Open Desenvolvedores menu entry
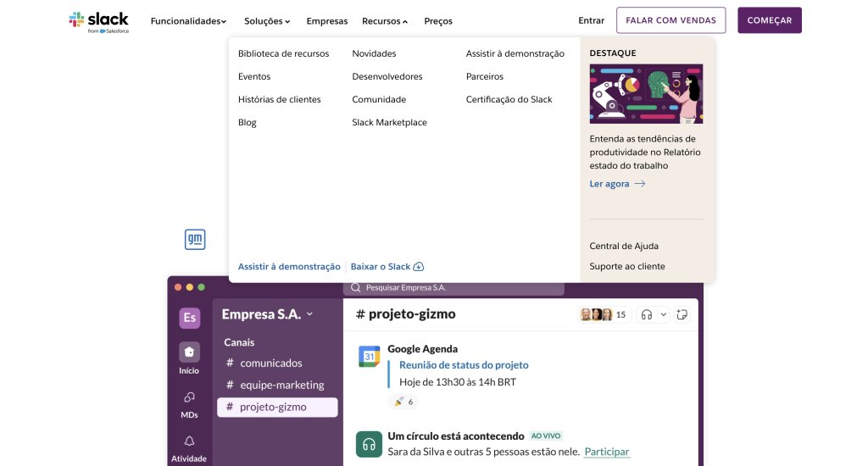 pos(387,76)
